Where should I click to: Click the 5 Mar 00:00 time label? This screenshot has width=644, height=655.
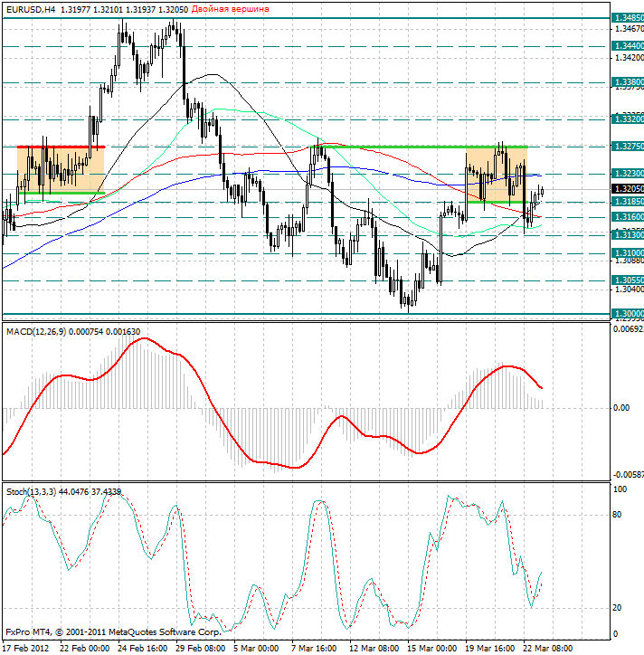click(256, 649)
